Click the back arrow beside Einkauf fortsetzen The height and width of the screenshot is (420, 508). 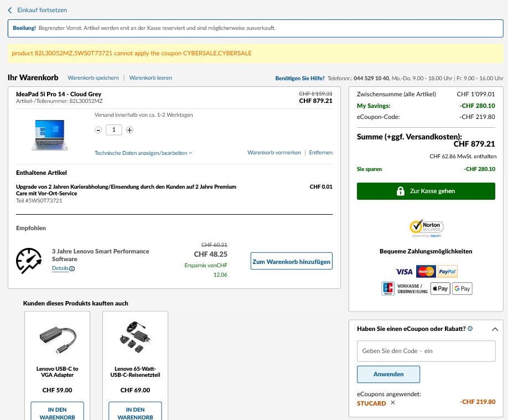pyautogui.click(x=10, y=11)
